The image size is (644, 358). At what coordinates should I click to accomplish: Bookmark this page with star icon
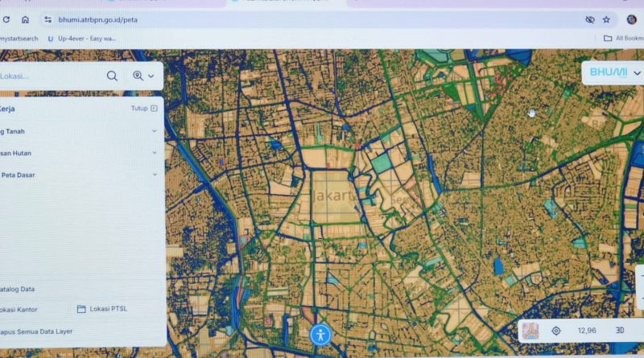pyautogui.click(x=606, y=19)
